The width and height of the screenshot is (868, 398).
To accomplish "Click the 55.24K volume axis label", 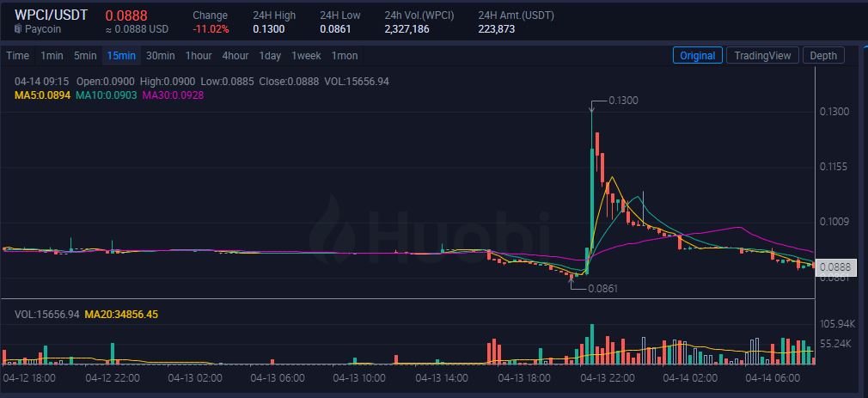I will [834, 344].
